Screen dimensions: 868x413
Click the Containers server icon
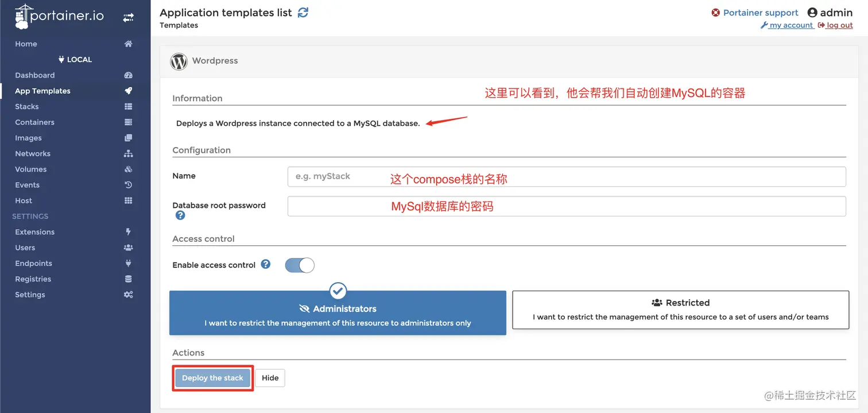coord(129,122)
